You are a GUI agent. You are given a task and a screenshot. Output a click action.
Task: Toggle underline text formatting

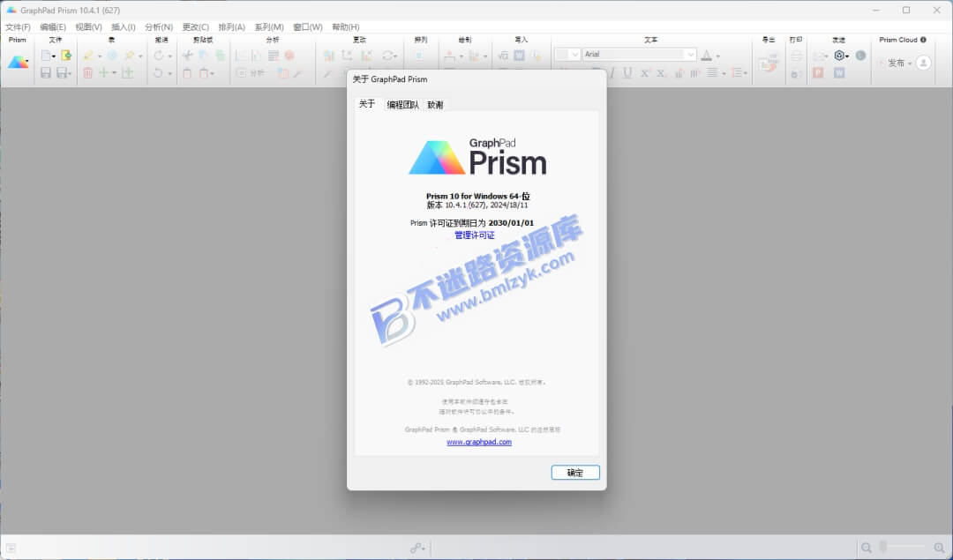[x=628, y=73]
